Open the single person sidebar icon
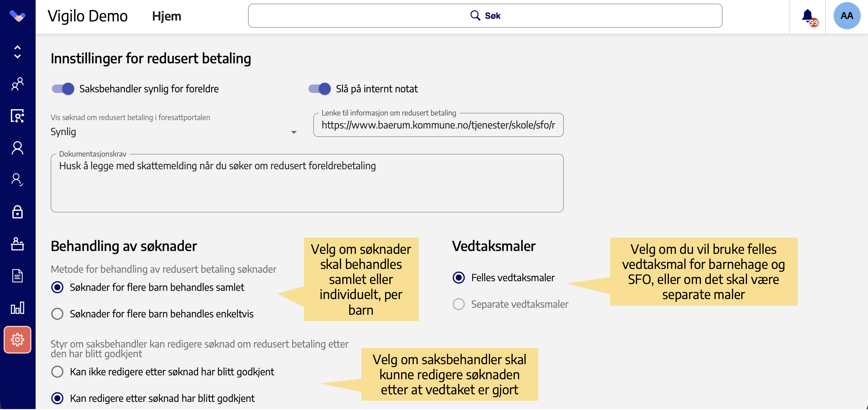 tap(17, 148)
